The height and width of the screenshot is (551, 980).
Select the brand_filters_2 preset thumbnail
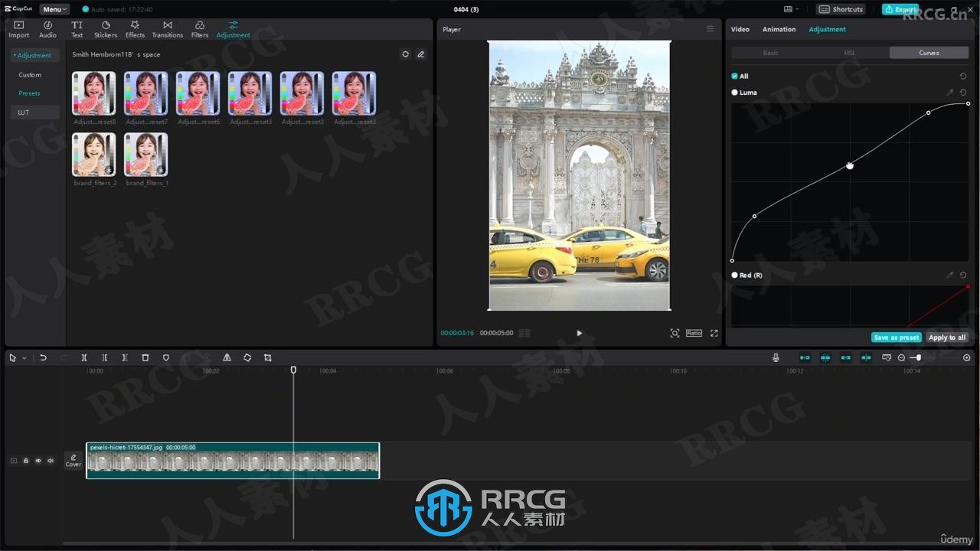(x=94, y=155)
